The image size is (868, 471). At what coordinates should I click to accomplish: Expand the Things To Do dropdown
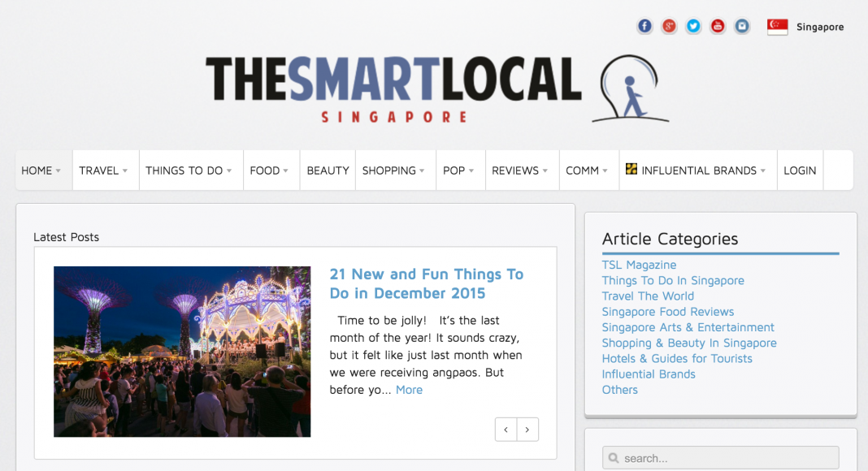[191, 171]
